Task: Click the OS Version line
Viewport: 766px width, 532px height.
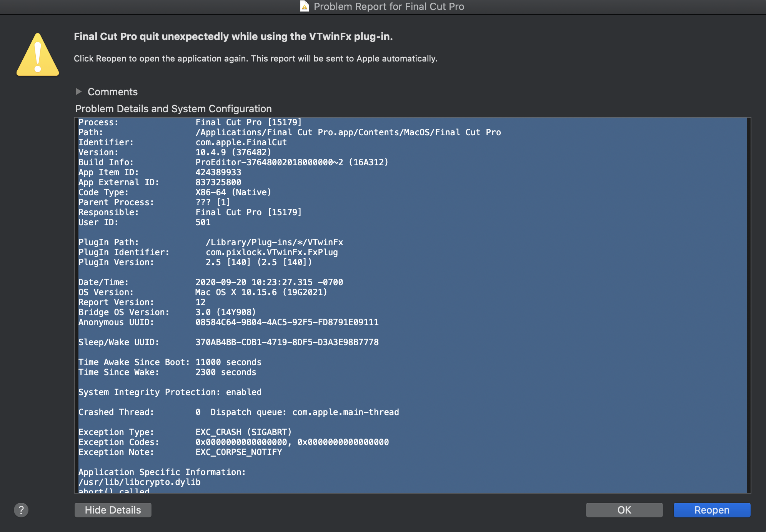Action: click(203, 292)
